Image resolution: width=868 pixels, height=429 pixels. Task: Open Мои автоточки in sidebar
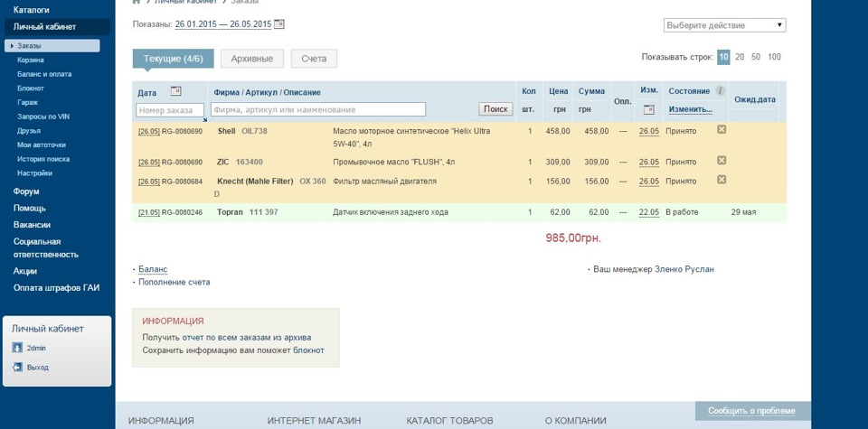tap(42, 145)
